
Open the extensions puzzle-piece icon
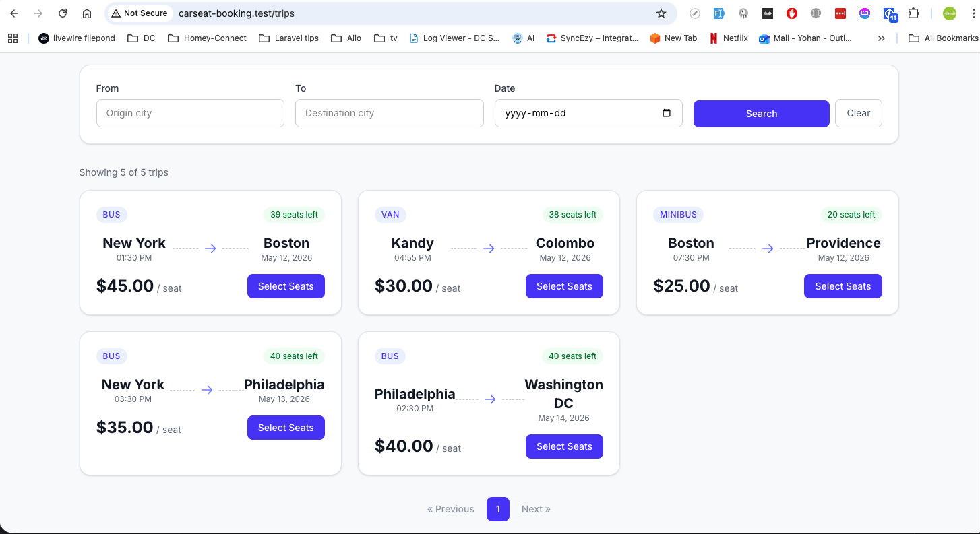click(913, 13)
